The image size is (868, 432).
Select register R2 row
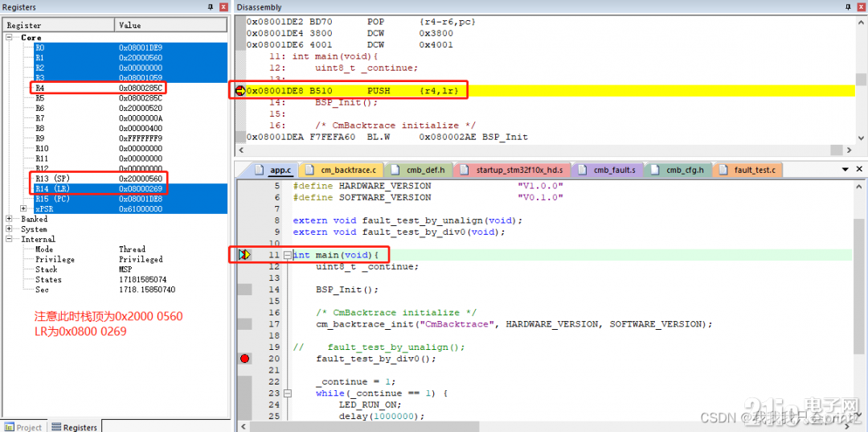tap(130, 68)
